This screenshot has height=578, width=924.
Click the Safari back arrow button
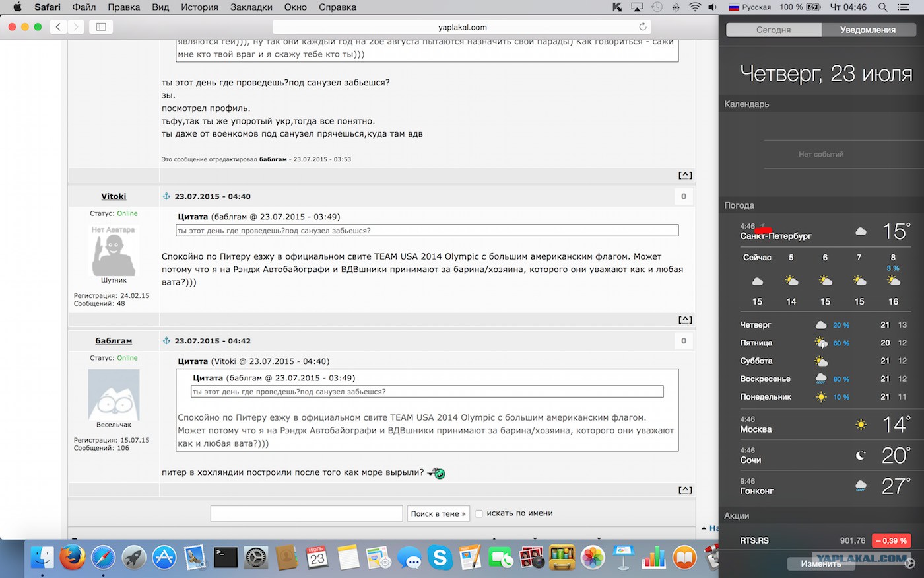(58, 27)
